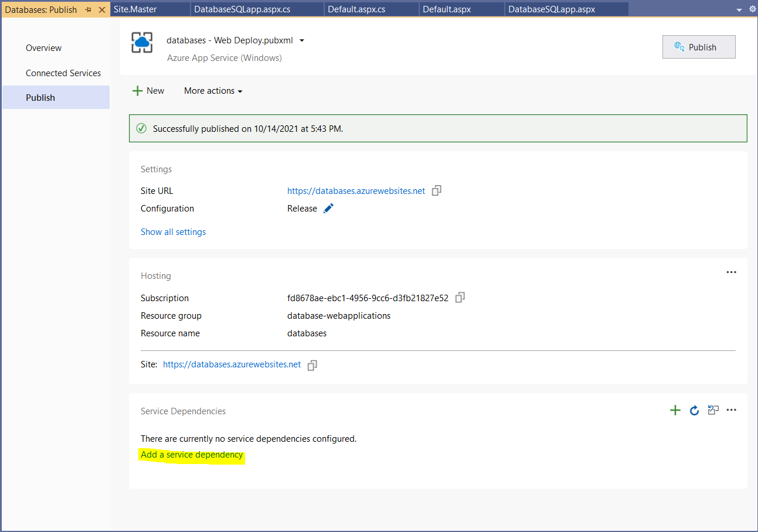Switch to the DatabaseSQLapp.aspx.cs tab
This screenshot has width=758, height=532.
pos(258,9)
